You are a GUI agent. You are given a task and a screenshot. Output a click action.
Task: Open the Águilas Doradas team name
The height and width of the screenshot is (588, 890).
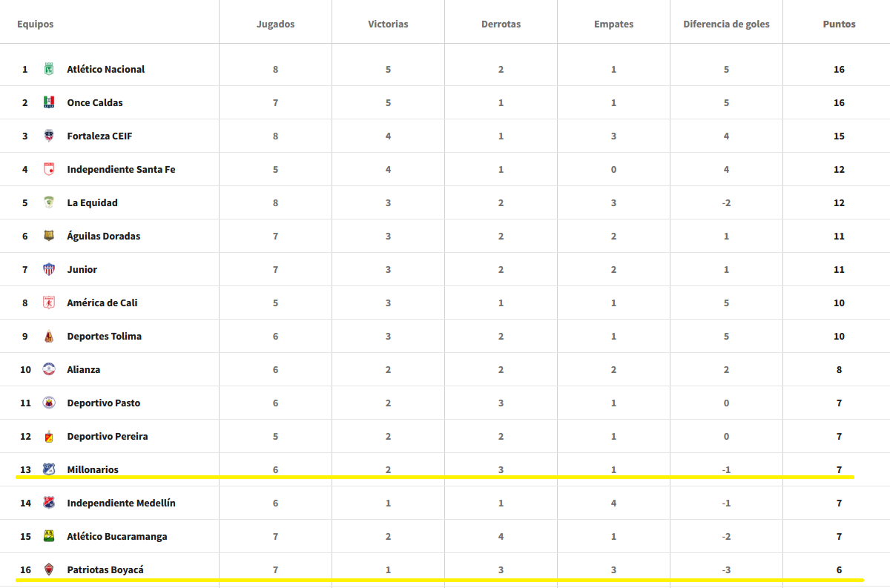click(104, 236)
